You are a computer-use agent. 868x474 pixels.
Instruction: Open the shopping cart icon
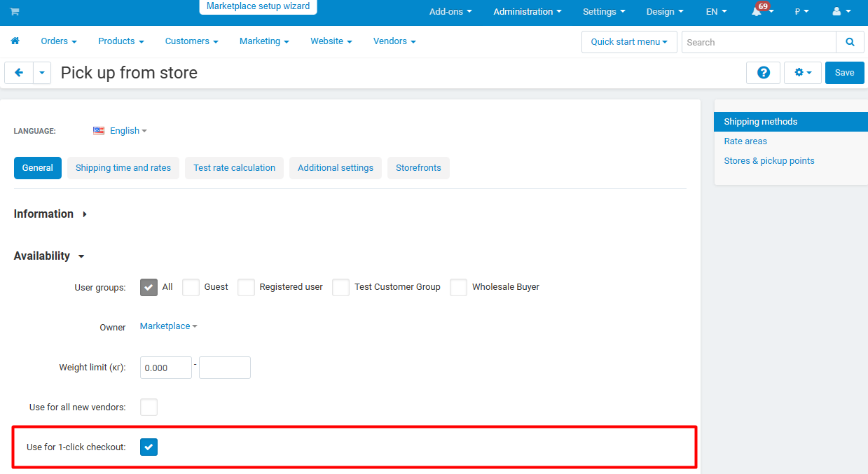coord(15,12)
